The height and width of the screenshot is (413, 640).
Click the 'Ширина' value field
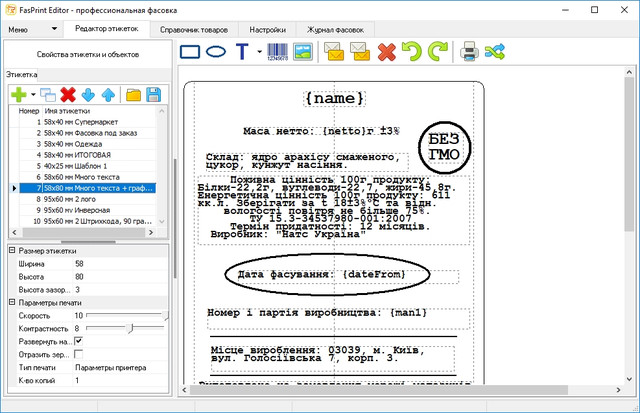click(x=120, y=263)
